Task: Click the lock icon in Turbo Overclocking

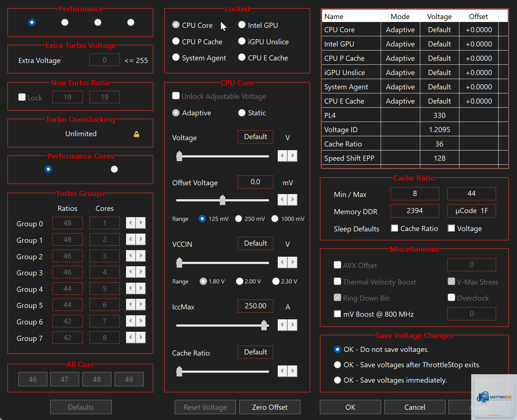Action: (136, 134)
